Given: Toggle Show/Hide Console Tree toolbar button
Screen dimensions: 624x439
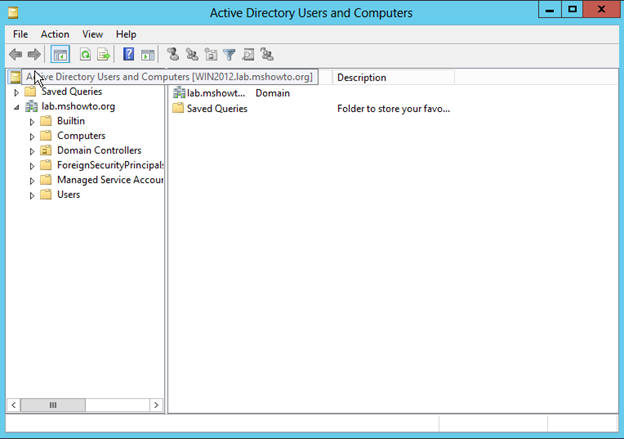Looking at the screenshot, I should [60, 55].
